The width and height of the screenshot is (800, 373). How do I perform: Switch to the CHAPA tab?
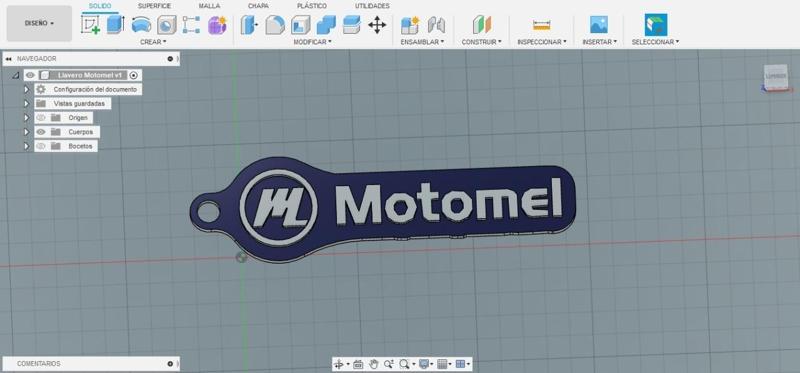258,6
